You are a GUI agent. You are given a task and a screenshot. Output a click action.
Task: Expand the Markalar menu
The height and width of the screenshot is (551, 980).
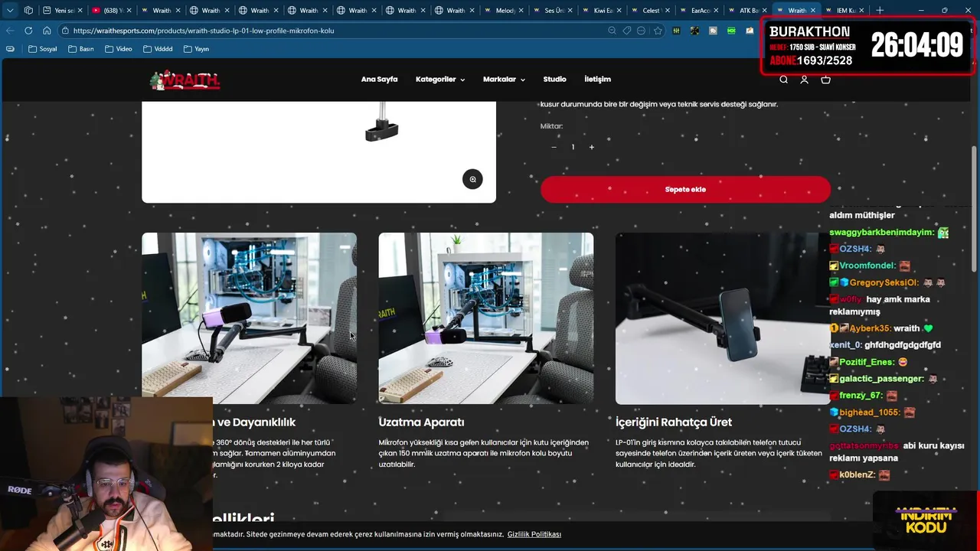pos(504,80)
